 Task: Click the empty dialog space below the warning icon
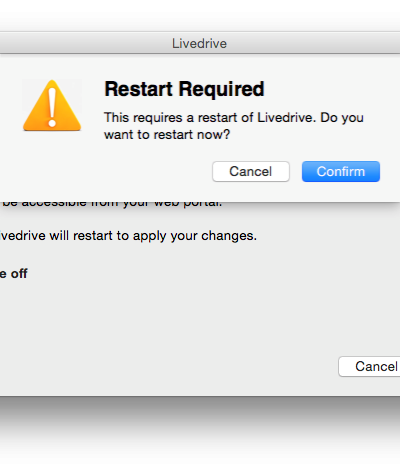(x=52, y=167)
